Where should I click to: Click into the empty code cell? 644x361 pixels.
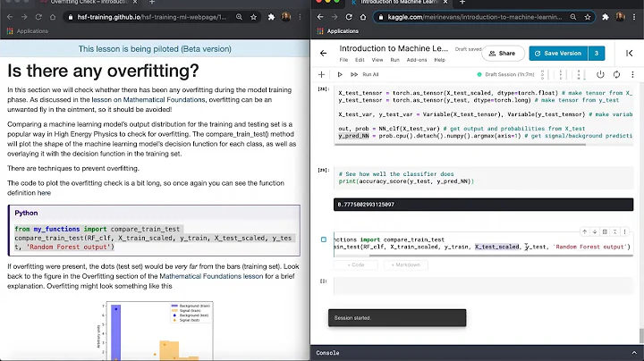[x=483, y=286]
